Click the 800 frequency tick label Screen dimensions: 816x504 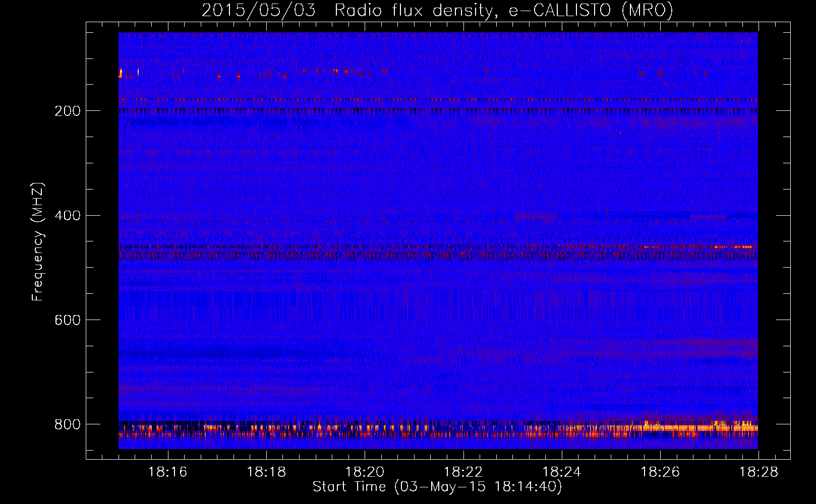(x=68, y=424)
